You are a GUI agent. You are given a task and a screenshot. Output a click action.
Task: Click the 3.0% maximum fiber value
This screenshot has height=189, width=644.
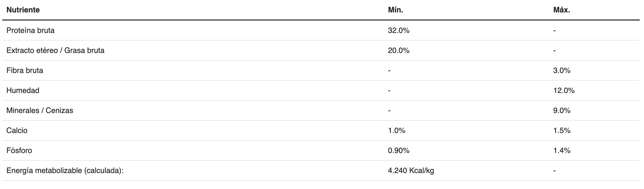(x=562, y=70)
